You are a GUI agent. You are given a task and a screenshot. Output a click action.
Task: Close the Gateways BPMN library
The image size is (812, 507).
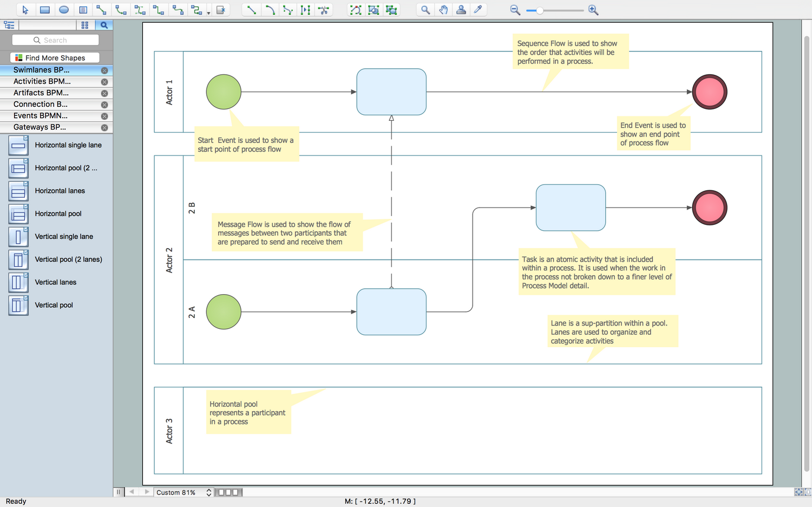104,127
